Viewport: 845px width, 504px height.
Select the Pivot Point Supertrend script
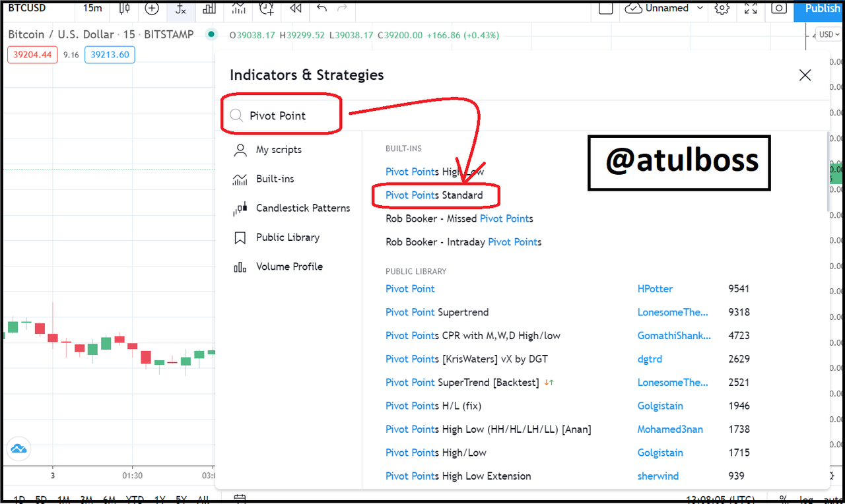pos(437,312)
